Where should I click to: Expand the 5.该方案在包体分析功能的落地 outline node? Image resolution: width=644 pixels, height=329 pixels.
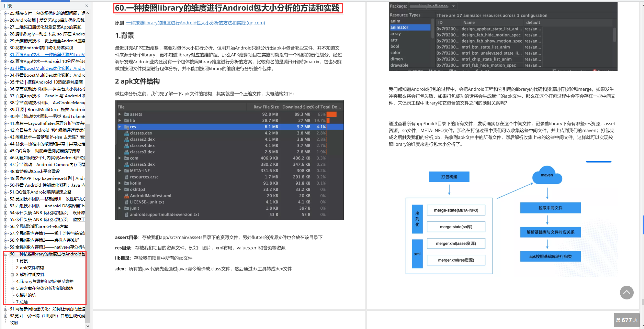coord(12,288)
